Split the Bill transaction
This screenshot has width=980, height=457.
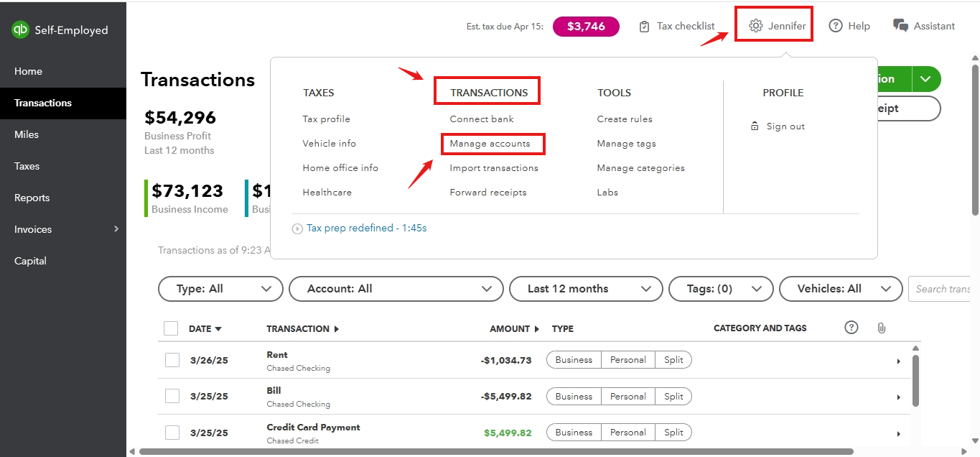click(x=673, y=396)
